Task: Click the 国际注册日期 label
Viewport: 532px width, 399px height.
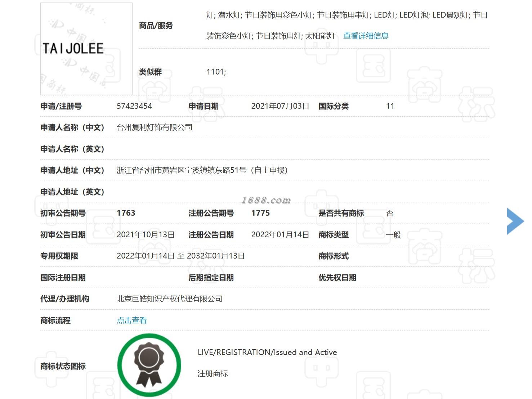Action: click(63, 277)
